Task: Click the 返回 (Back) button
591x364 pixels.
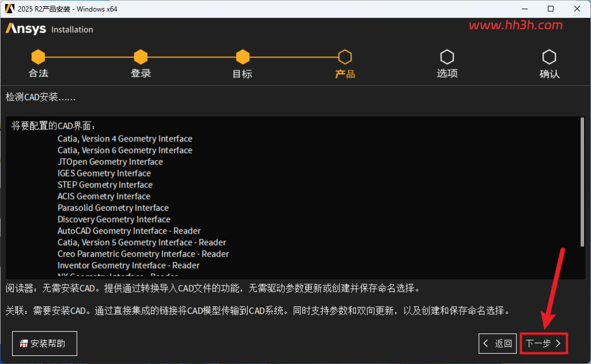Action: [498, 343]
